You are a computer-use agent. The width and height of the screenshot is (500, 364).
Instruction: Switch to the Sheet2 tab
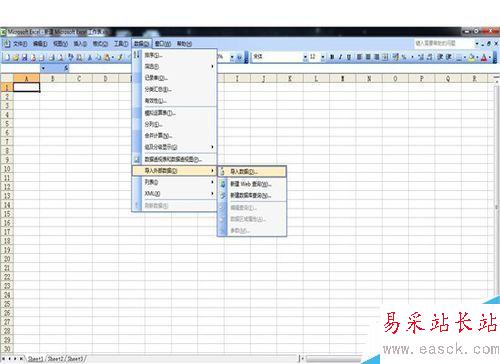(56, 359)
